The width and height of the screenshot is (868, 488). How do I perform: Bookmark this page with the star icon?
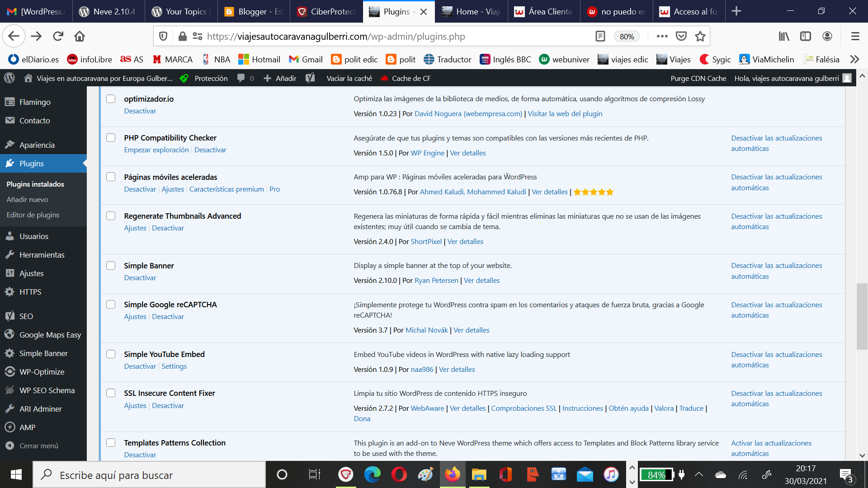coord(700,36)
